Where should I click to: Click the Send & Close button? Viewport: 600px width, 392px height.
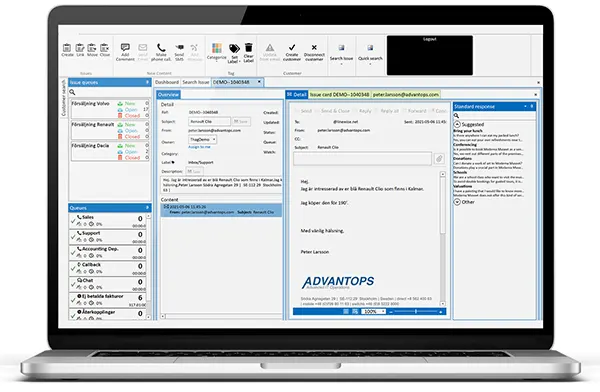(333, 111)
